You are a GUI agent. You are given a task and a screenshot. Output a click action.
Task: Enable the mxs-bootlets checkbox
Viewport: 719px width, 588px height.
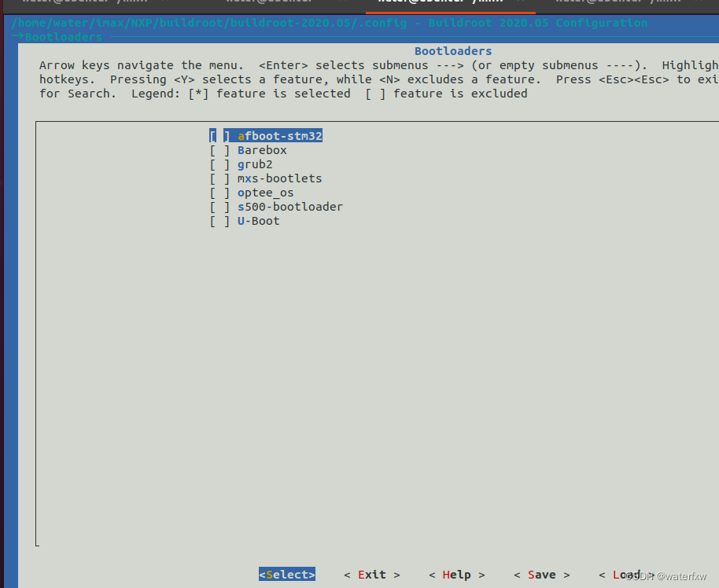coord(219,178)
